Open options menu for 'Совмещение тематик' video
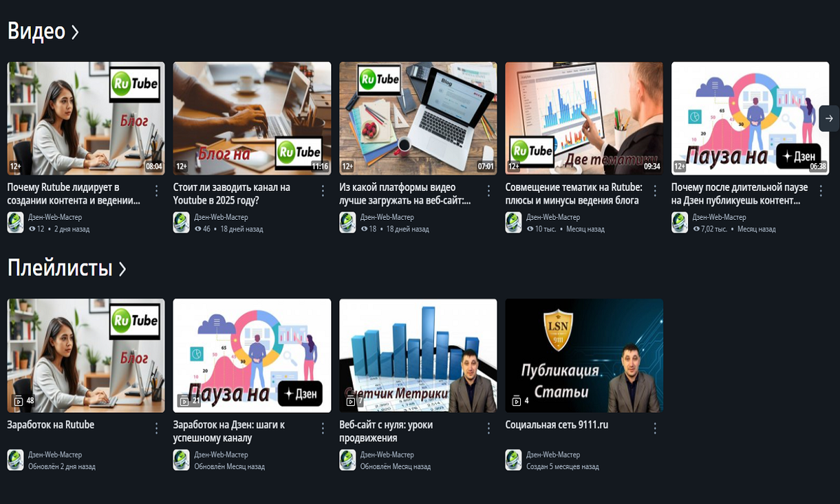This screenshot has height=504, width=840. (x=655, y=190)
